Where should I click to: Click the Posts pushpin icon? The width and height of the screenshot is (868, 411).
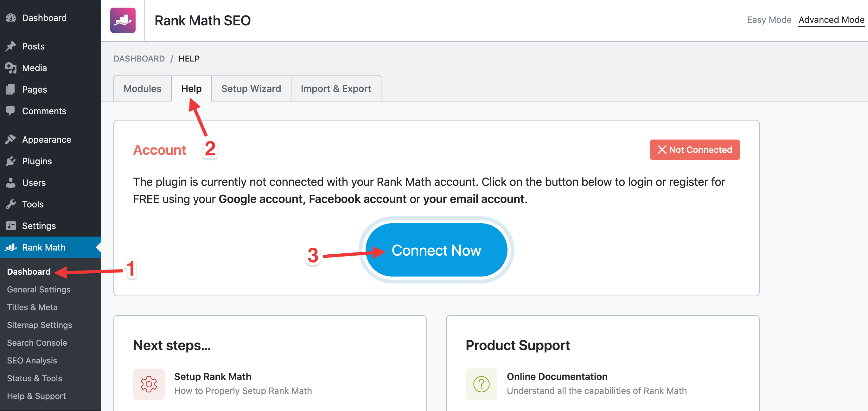click(11, 46)
